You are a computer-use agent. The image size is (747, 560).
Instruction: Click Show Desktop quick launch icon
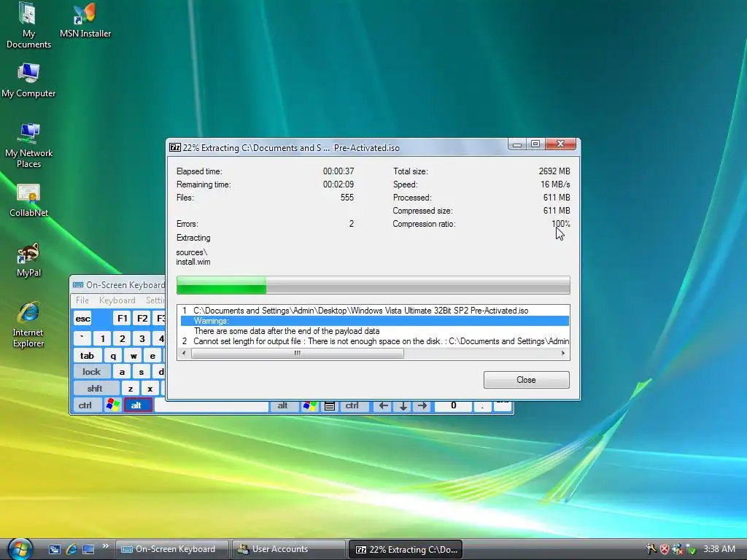[54, 549]
